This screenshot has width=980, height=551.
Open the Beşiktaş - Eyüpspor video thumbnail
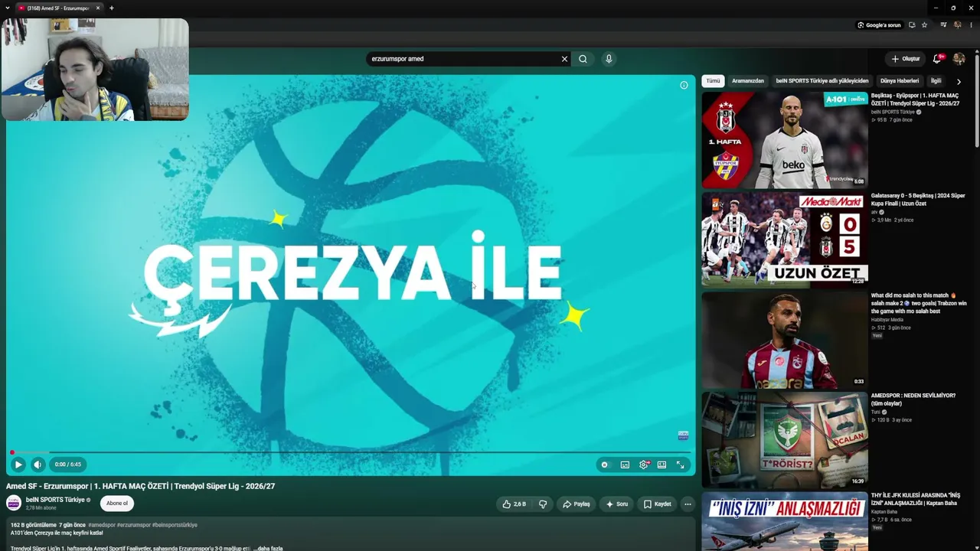click(x=785, y=140)
